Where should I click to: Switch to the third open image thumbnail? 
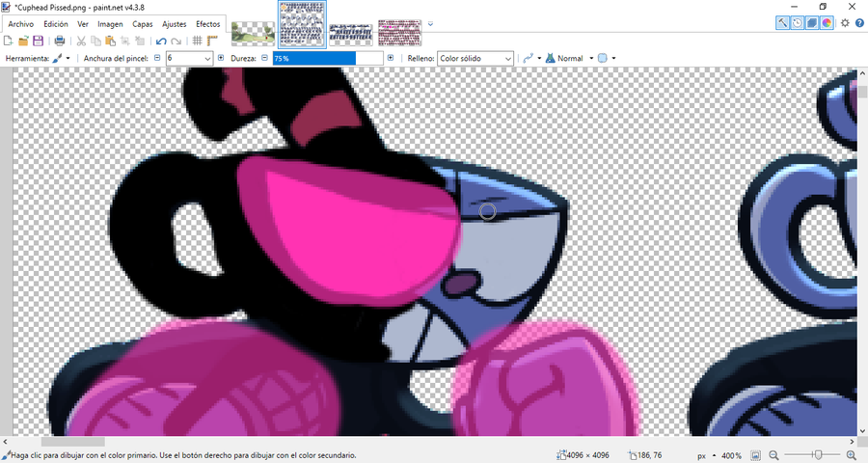[351, 35]
